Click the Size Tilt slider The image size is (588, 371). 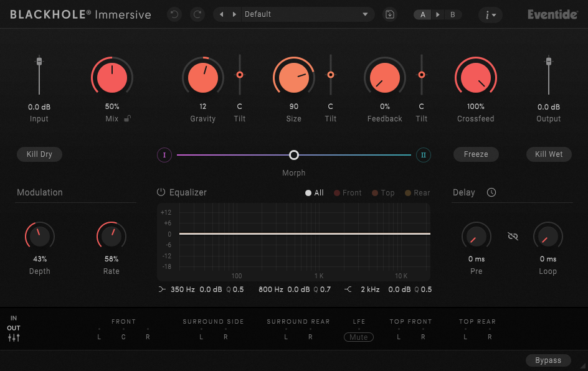[x=330, y=75]
